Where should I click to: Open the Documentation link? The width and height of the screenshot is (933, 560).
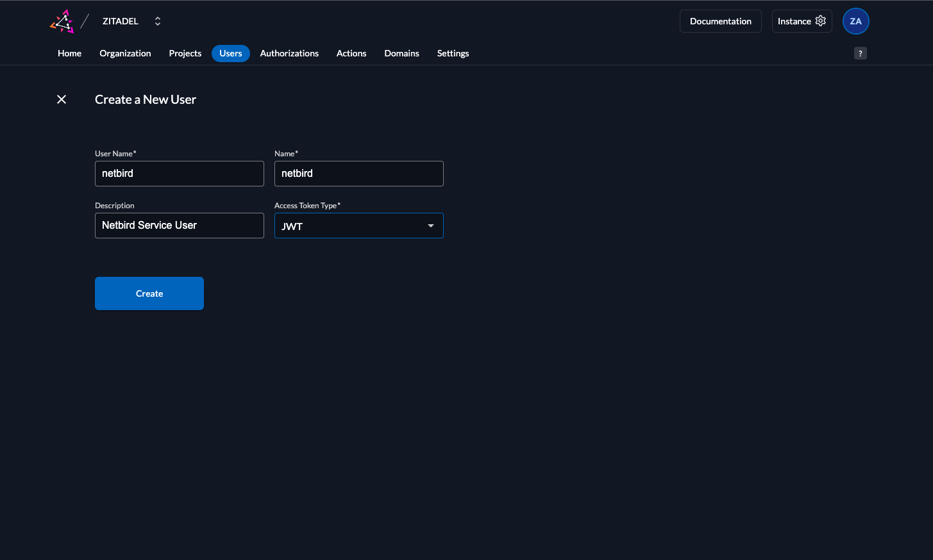click(x=720, y=21)
